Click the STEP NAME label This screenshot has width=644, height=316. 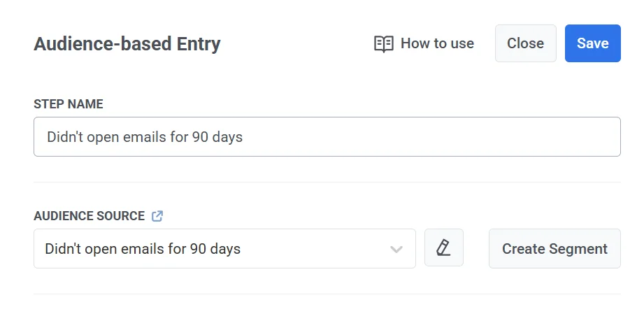pos(68,104)
